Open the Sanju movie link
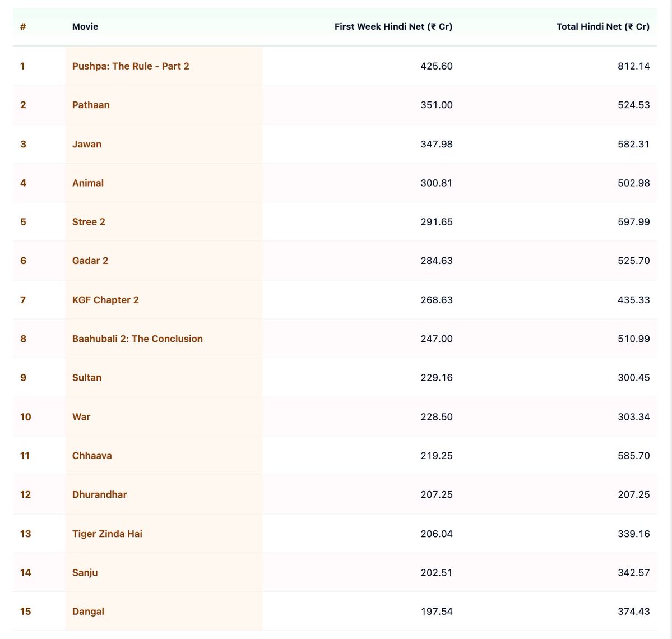 85,572
